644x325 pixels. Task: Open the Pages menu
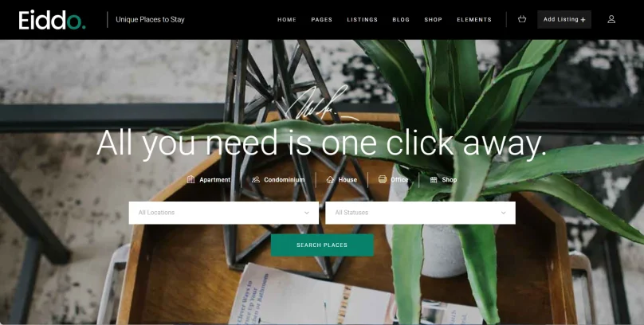321,20
